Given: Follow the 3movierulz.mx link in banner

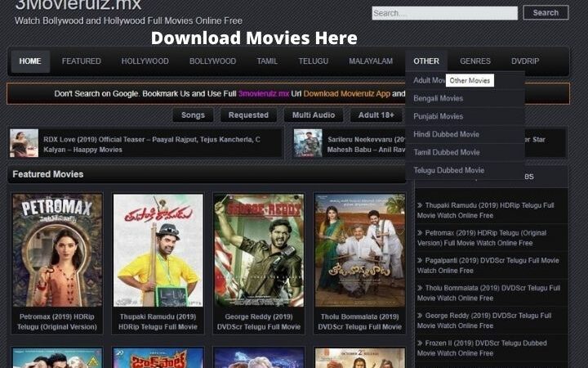Looking at the screenshot, I should [264, 94].
